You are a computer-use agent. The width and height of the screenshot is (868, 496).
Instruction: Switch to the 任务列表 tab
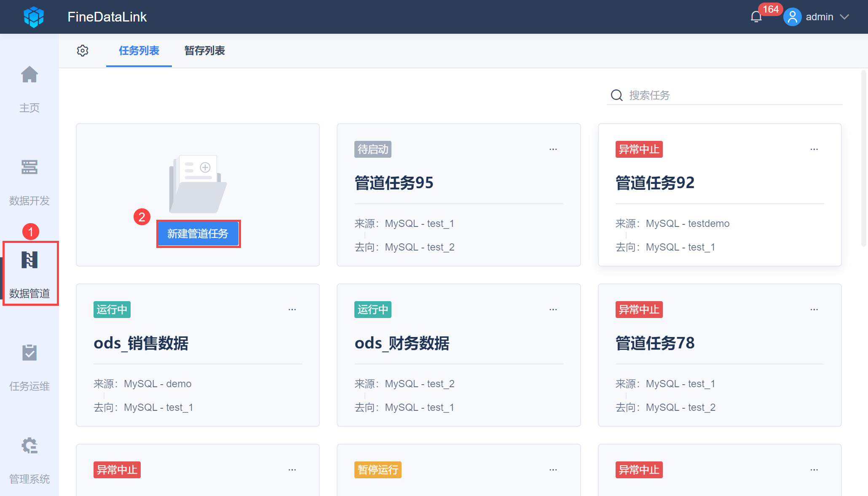coord(139,51)
